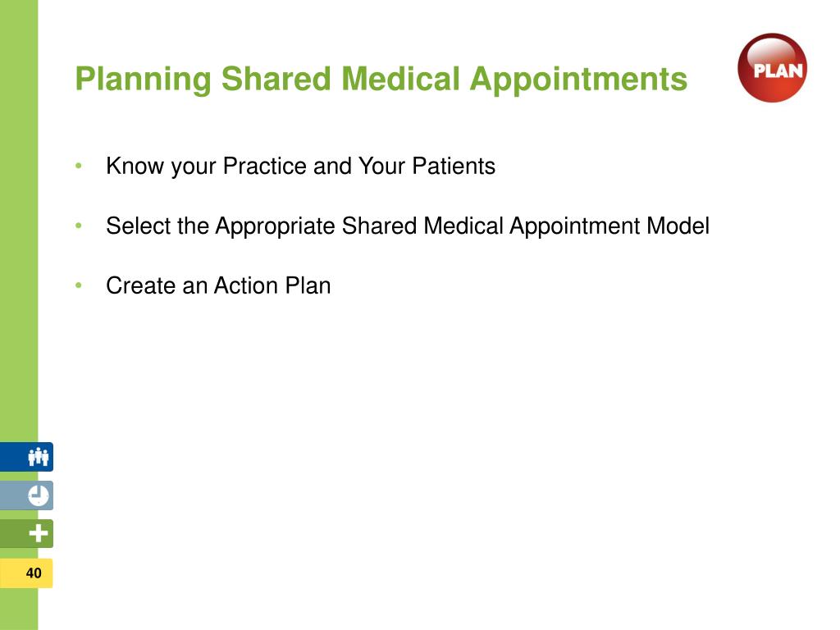Click the red PLAN badge icon
840x630 pixels.
(772, 68)
